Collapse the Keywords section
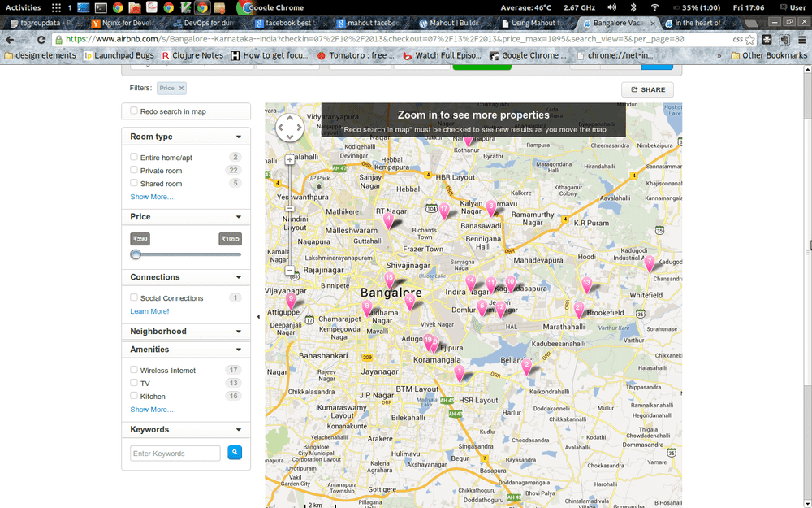The width and height of the screenshot is (812, 508). point(239,430)
